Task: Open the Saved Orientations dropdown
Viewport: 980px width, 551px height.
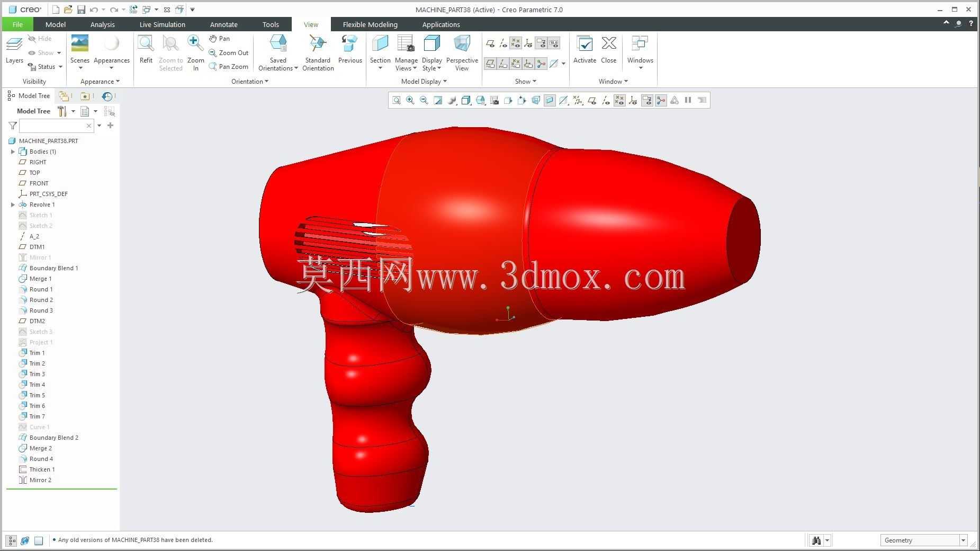Action: 278,65
